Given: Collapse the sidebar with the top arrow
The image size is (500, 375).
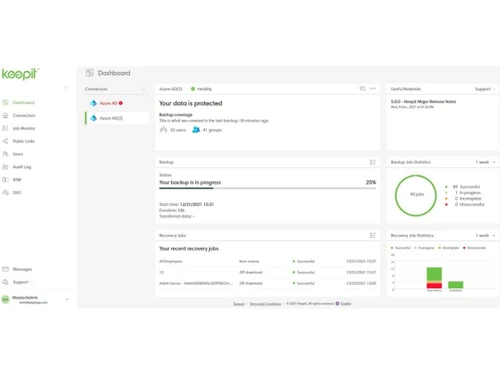Looking at the screenshot, I should (x=66, y=87).
